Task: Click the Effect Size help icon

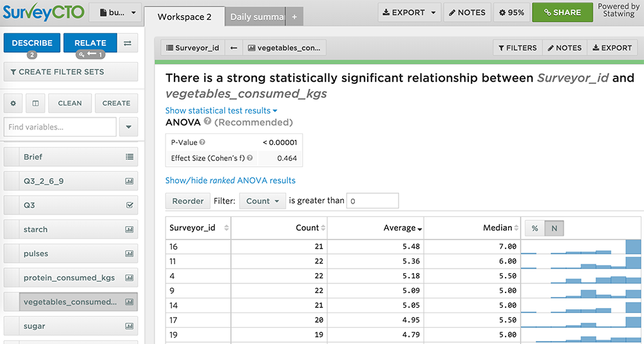Action: pyautogui.click(x=250, y=158)
